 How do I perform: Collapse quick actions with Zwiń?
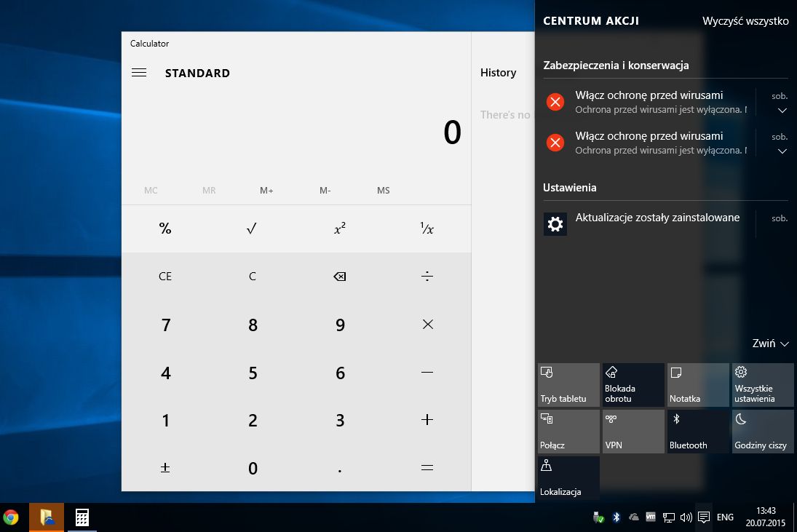[770, 344]
